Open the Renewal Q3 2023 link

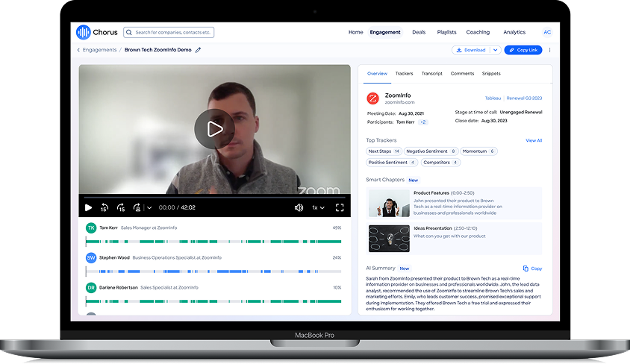click(x=524, y=98)
